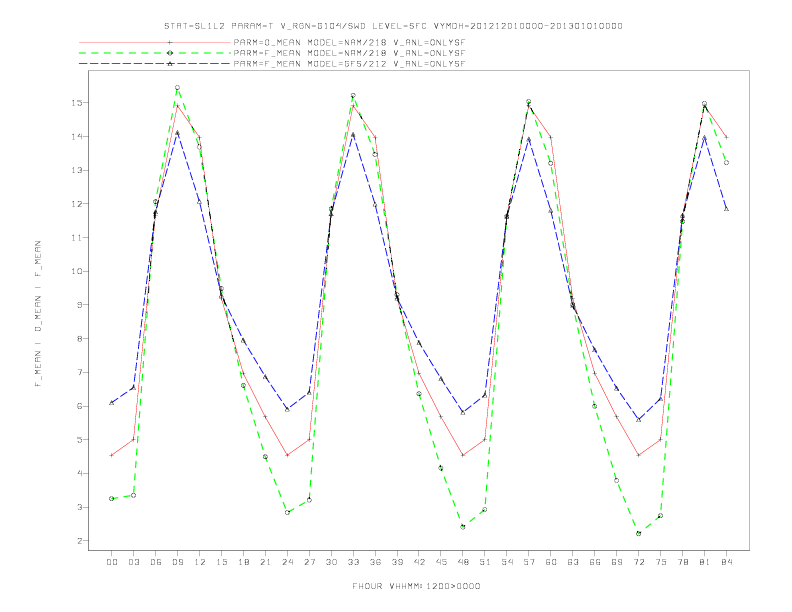This screenshot has width=792, height=612.
Task: Click x-axis tick label 30
Action: click(x=331, y=562)
